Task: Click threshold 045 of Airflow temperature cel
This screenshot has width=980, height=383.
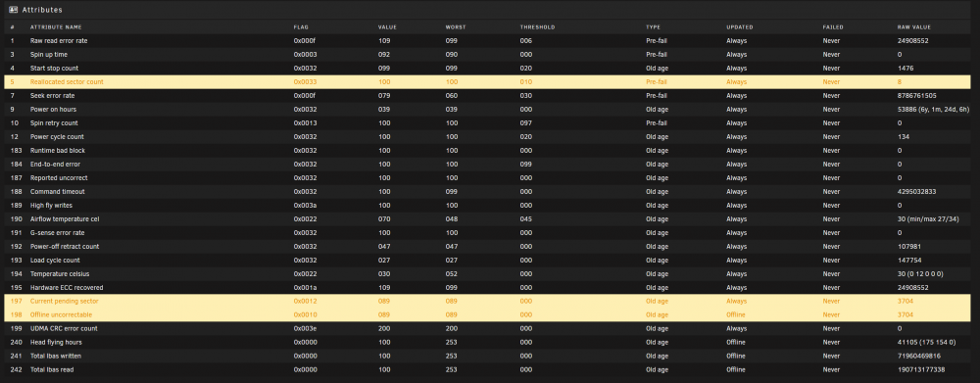Action: click(x=526, y=219)
